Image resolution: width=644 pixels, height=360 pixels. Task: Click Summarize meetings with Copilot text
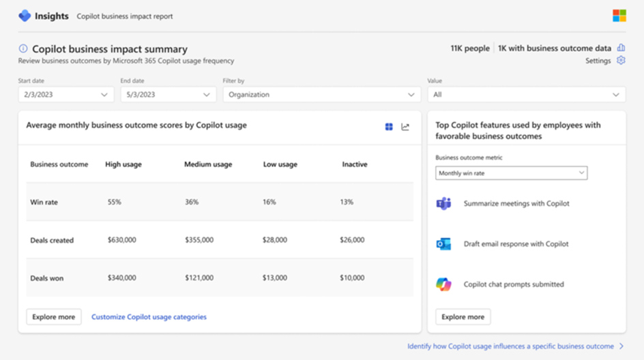[x=516, y=203]
